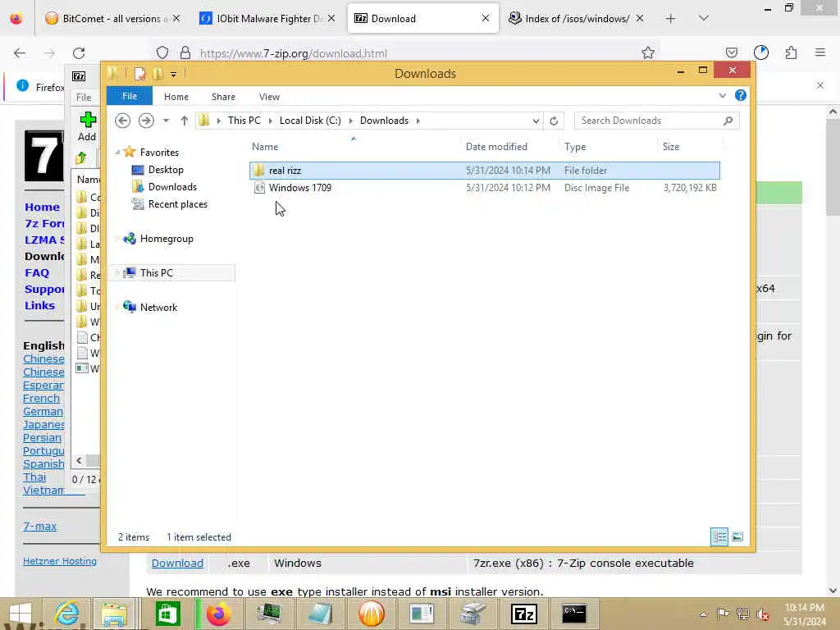840x630 pixels.
Task: Select Homegroup in navigation pane
Action: (166, 239)
